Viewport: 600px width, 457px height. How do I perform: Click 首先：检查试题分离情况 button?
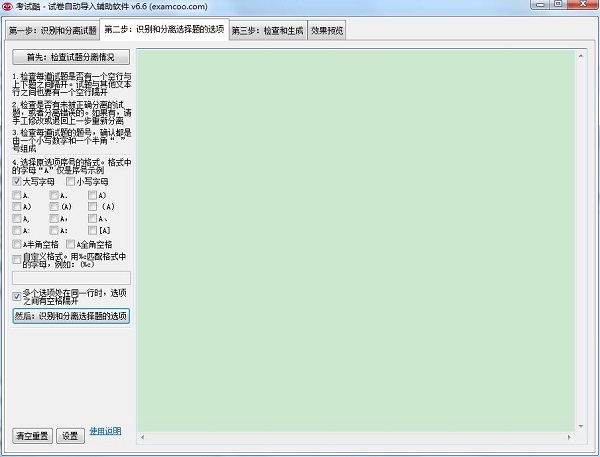tap(71, 57)
